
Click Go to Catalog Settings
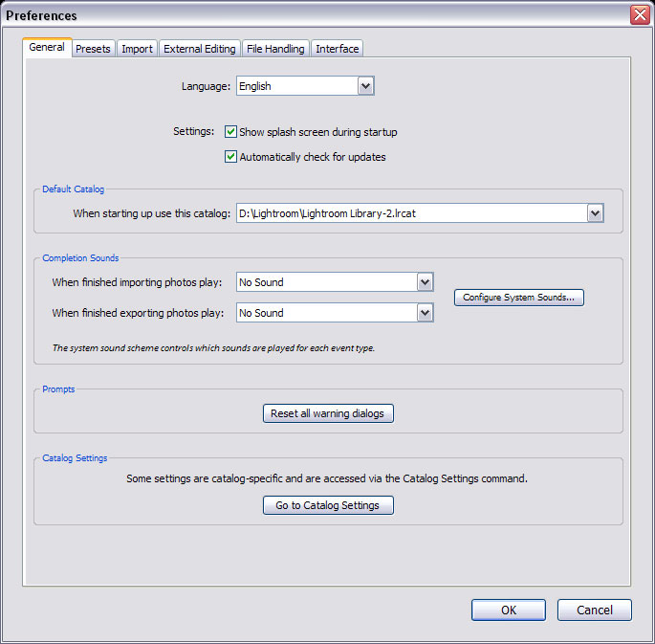pyautogui.click(x=328, y=505)
